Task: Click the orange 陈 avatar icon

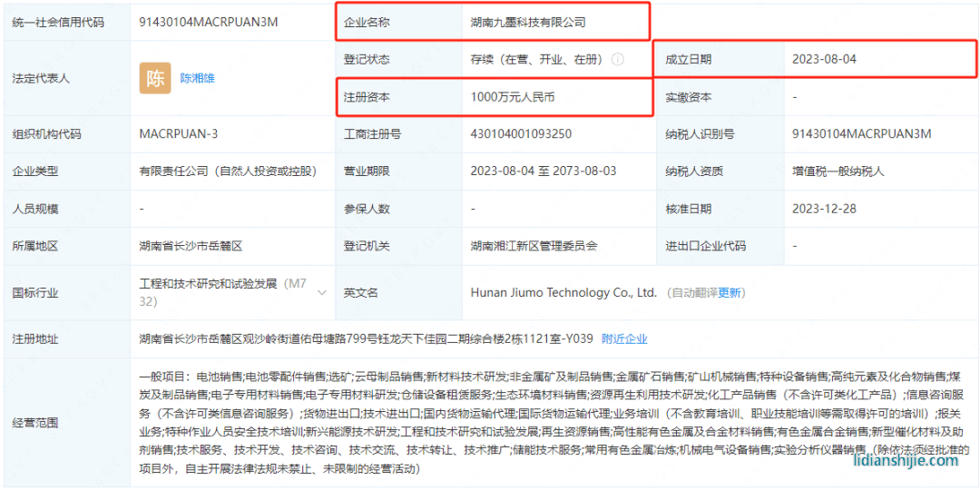Action: click(154, 78)
